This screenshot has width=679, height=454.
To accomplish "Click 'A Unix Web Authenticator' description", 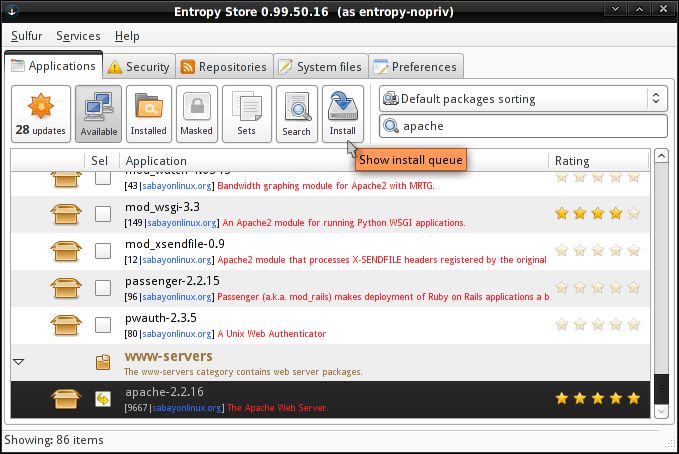I will [x=272, y=334].
